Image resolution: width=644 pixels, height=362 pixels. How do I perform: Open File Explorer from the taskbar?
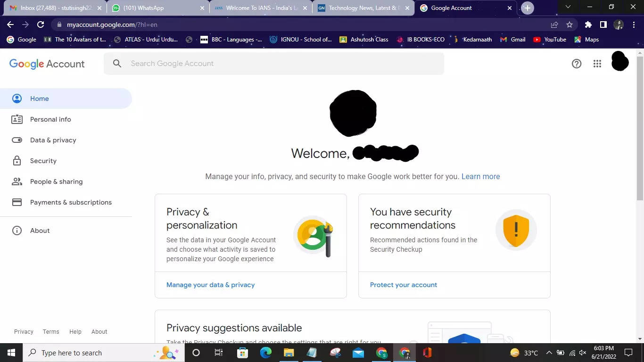(289, 353)
